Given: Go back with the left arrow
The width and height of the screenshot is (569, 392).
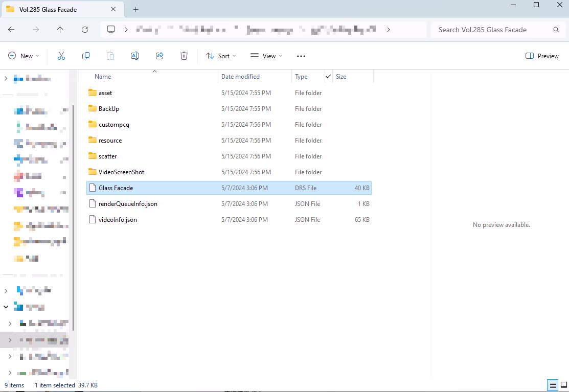Looking at the screenshot, I should (11, 30).
